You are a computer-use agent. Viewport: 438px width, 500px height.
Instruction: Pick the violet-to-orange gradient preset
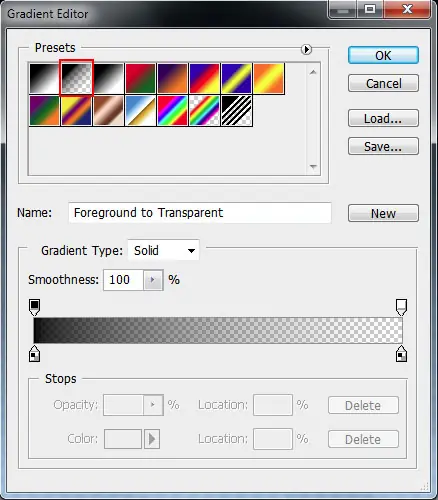tap(172, 78)
